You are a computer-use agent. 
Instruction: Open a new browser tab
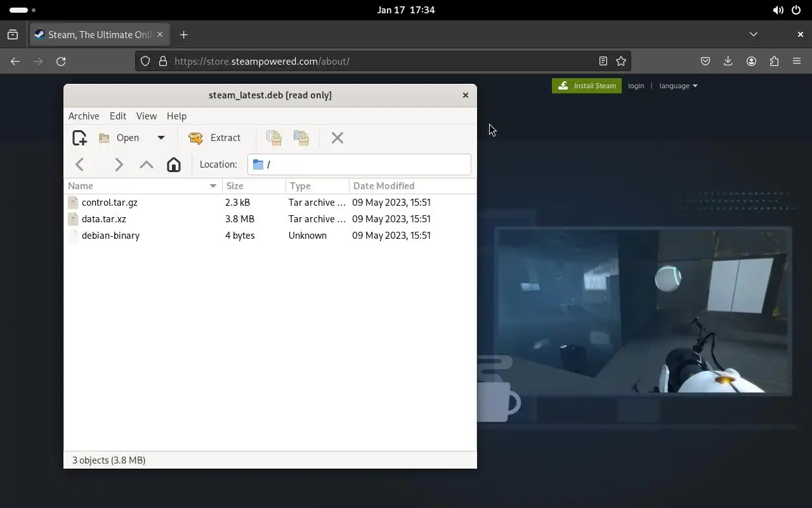coord(184,35)
